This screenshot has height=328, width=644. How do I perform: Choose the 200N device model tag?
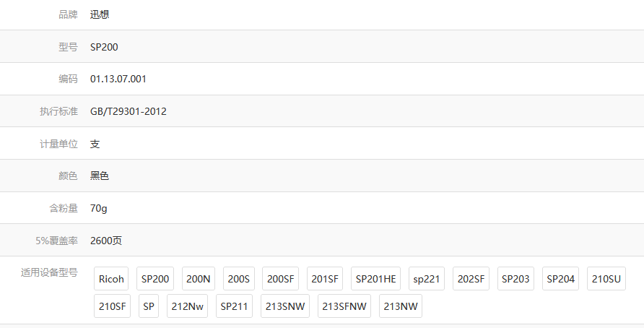tap(198, 279)
